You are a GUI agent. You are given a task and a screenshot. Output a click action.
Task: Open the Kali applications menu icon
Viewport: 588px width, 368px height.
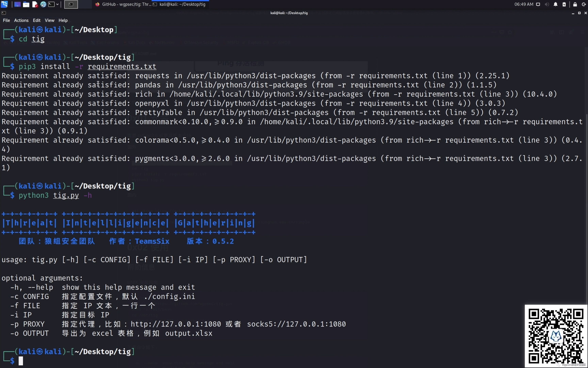tap(4, 4)
